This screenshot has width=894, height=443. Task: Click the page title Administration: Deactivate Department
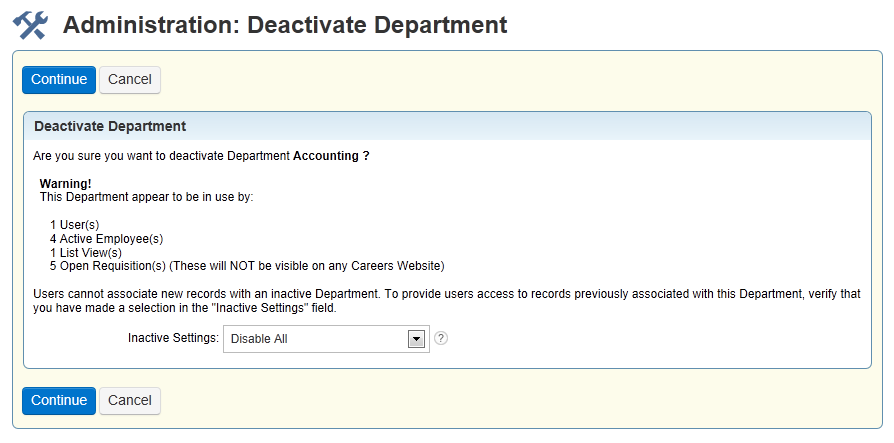tap(285, 25)
